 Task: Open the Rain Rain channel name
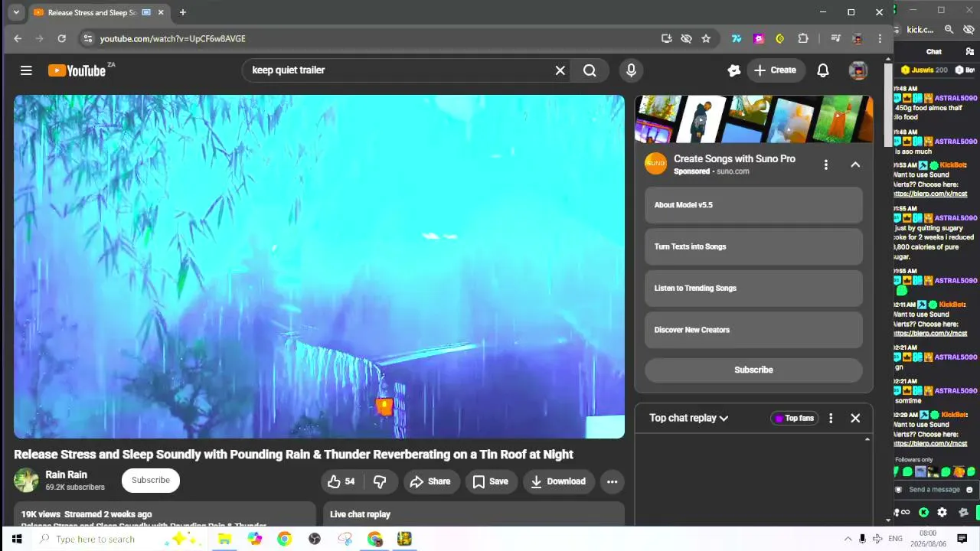(66, 474)
